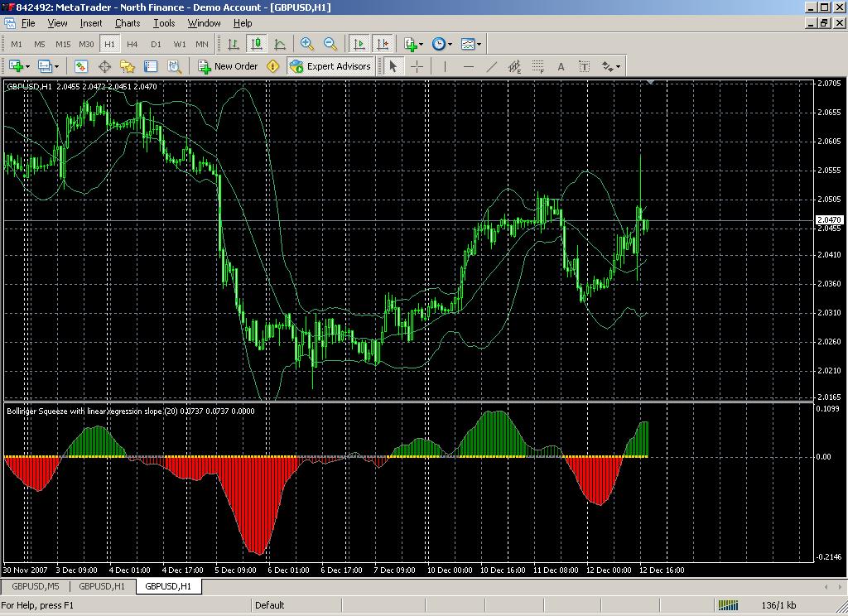Screen dimensions: 848x616
Task: Select the Fibonacci Retracement tool
Action: pos(538,66)
